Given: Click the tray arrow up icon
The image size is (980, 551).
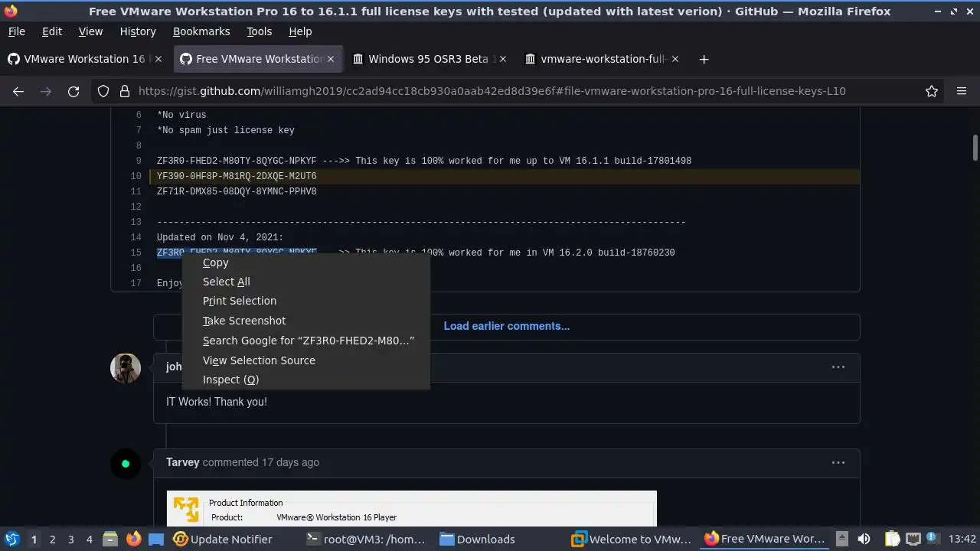Looking at the screenshot, I should click(x=841, y=539).
